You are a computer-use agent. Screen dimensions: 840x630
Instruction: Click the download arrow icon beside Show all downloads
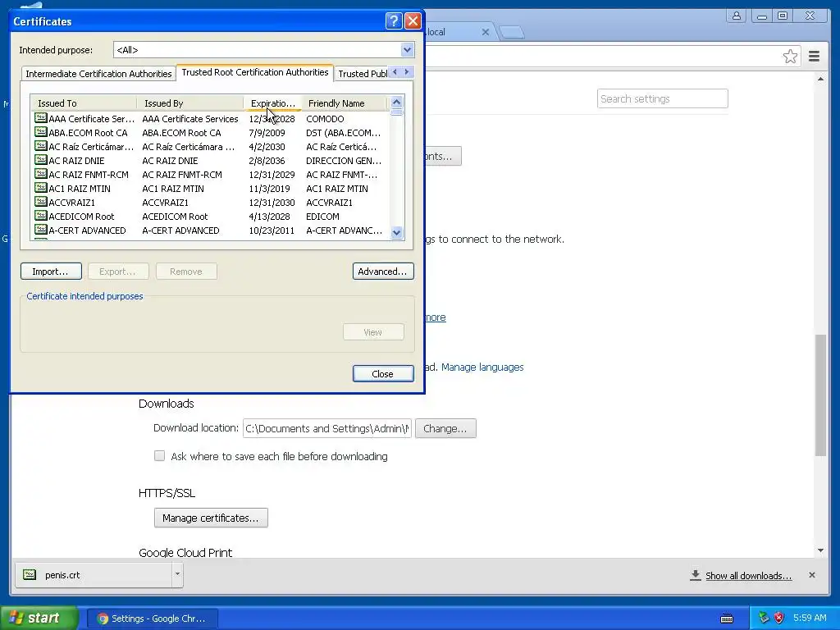[x=696, y=575]
